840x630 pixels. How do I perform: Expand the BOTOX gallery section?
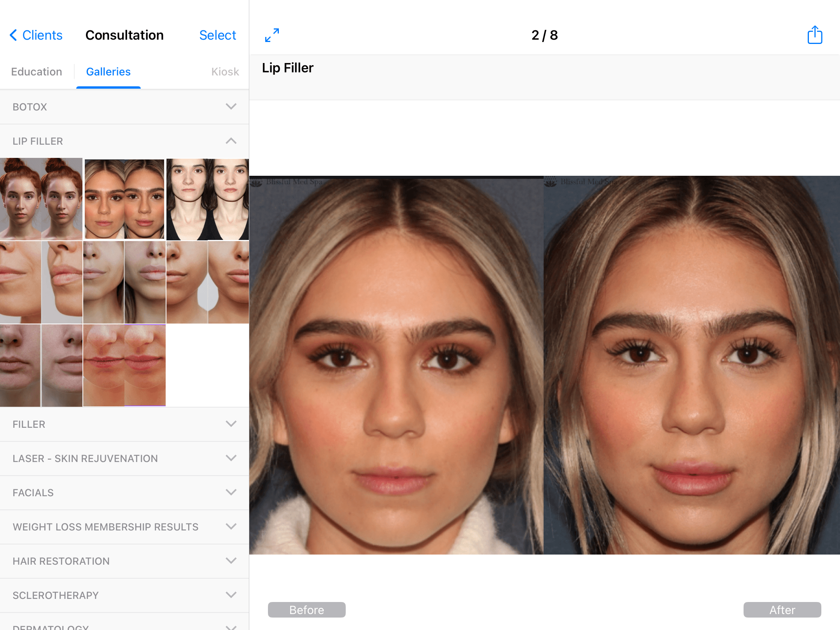click(231, 107)
